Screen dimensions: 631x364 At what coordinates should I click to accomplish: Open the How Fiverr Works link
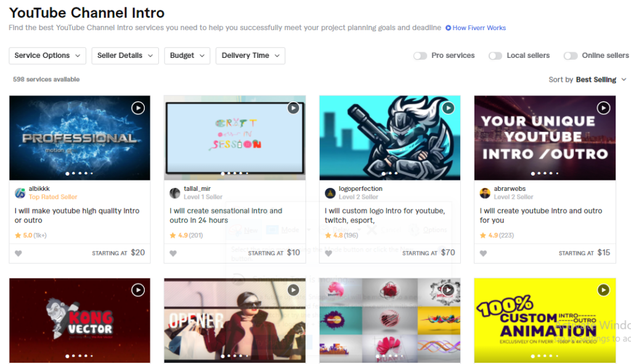476,28
